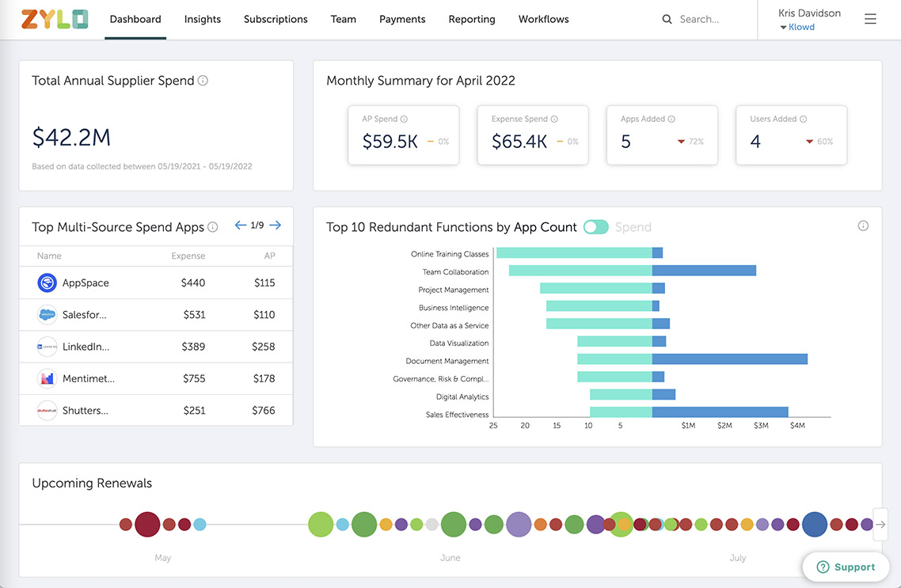Viewport: 901px width, 588px height.
Task: Go to previous page of Multi-Source Spend Apps
Action: pos(241,226)
